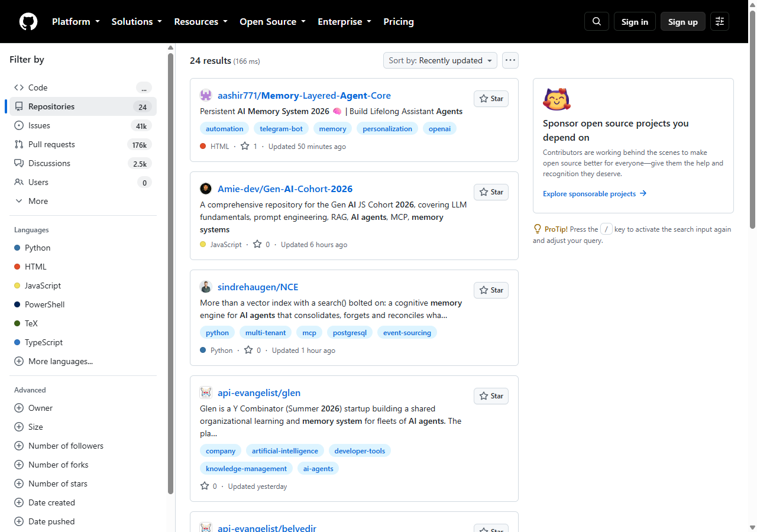Click the Sign up button
Viewport: 757px width, 532px height.
pyautogui.click(x=683, y=21)
